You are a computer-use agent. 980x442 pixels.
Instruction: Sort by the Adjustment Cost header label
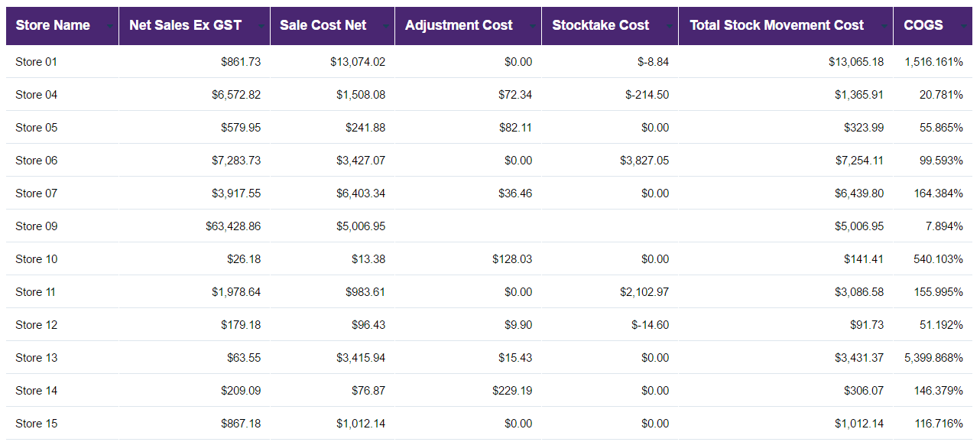point(459,25)
